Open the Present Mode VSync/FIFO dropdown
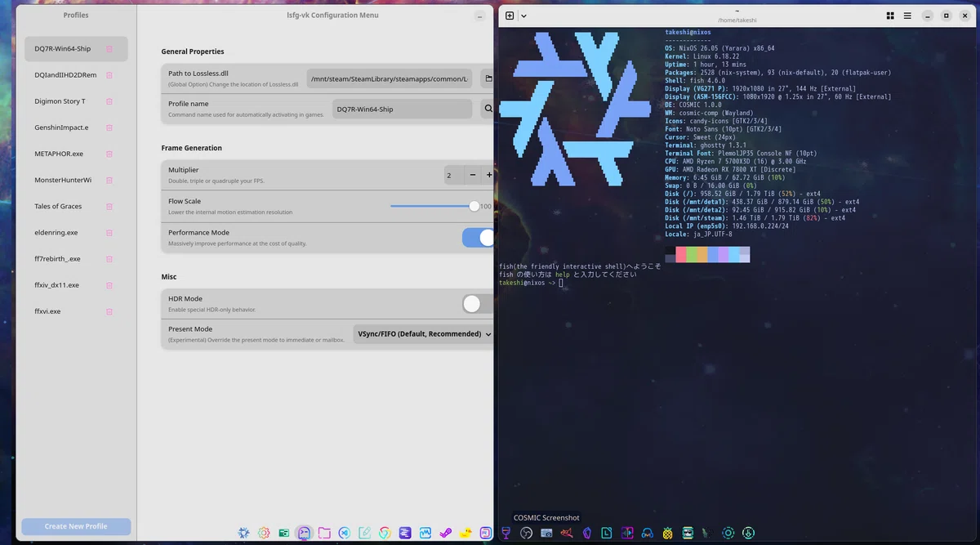 point(424,333)
